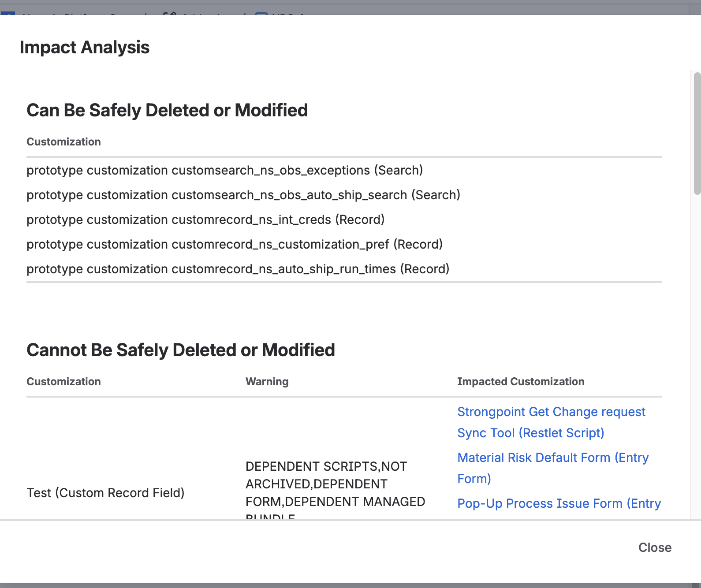Select the customrecord_ns_int_creds row
The height and width of the screenshot is (588, 701).
coord(205,220)
